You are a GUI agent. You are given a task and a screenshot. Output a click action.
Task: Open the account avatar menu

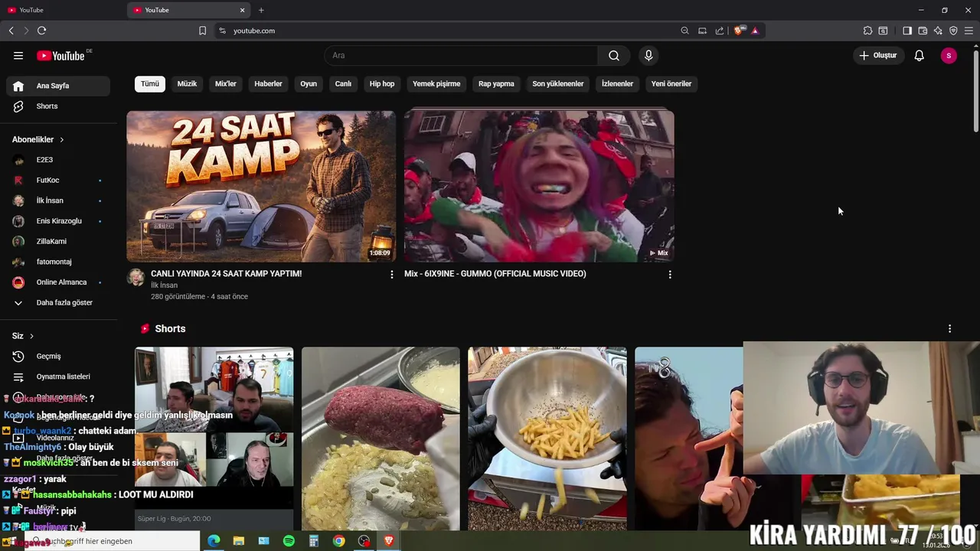(949, 55)
